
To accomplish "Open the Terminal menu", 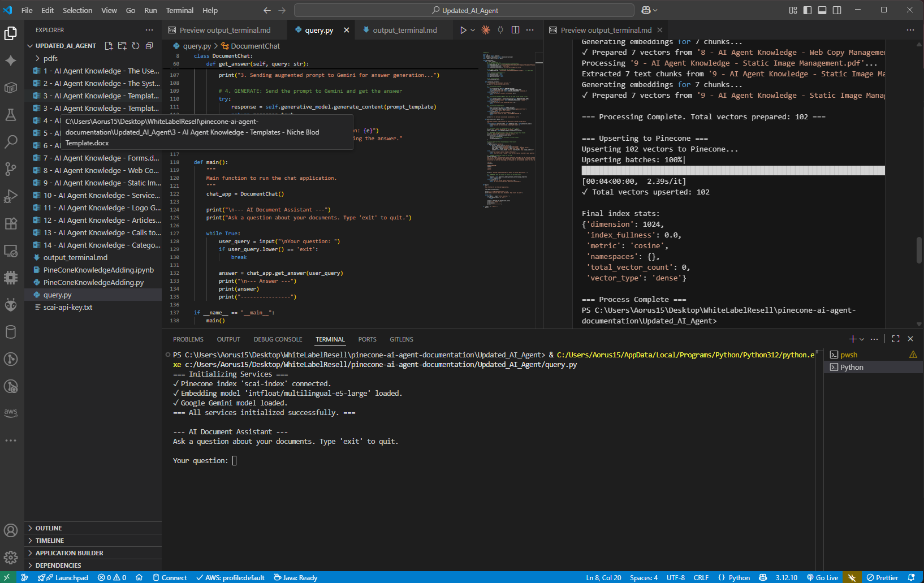I will coord(179,10).
